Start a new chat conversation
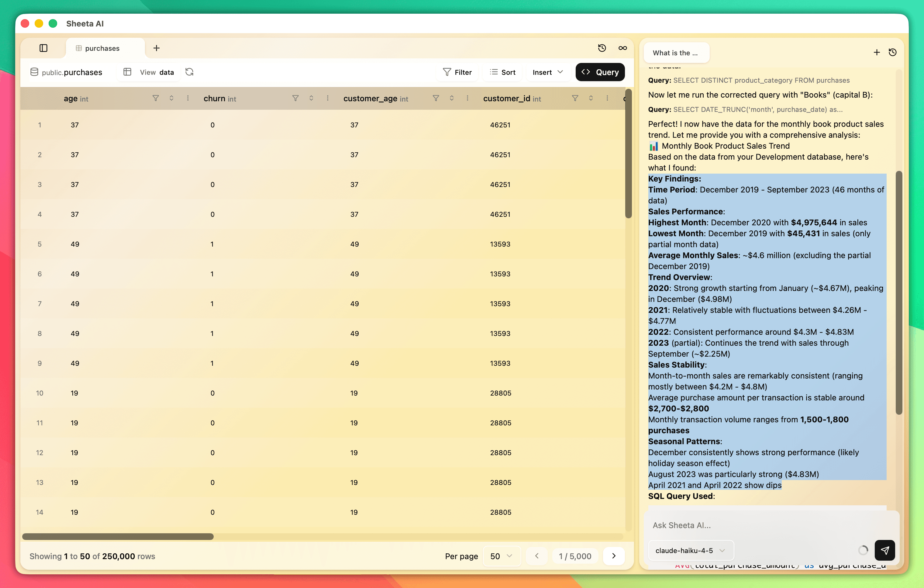 (876, 52)
